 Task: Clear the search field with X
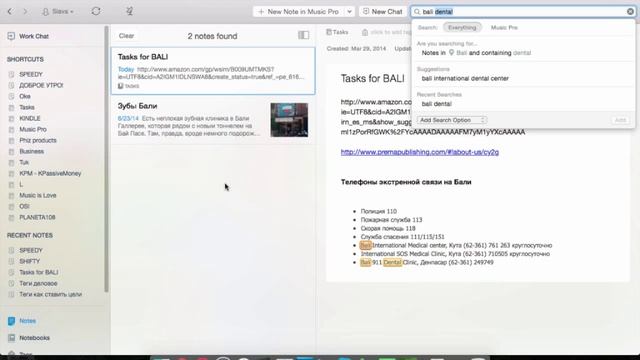tap(630, 11)
